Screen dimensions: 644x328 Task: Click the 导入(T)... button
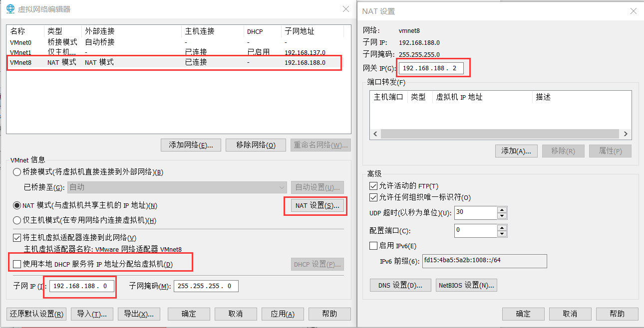click(92, 314)
